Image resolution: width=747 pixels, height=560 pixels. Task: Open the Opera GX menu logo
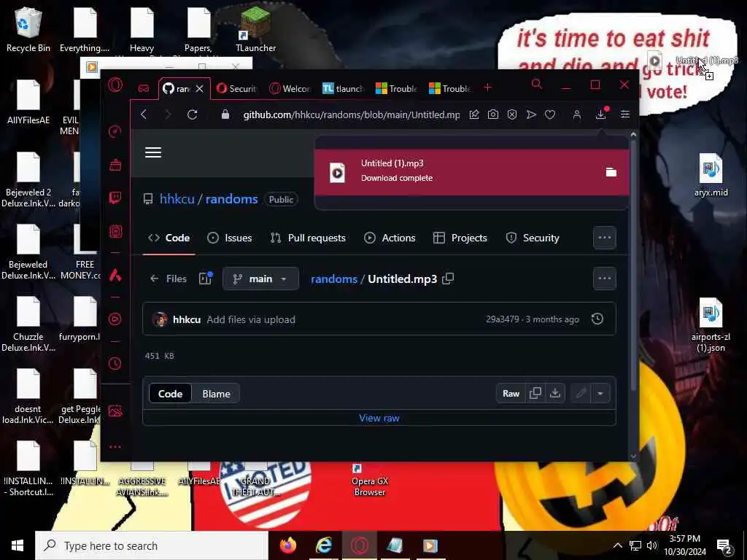pyautogui.click(x=115, y=85)
